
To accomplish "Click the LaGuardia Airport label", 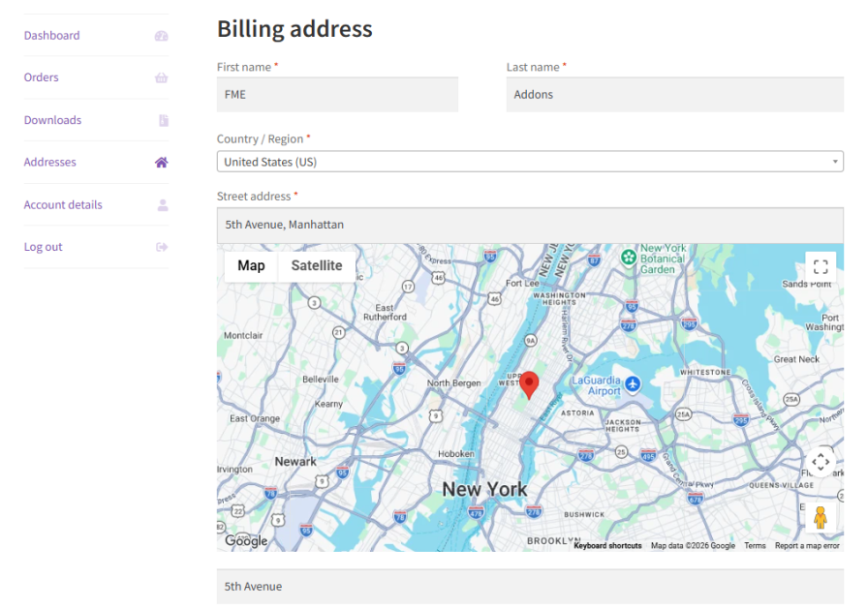I will [x=596, y=385].
